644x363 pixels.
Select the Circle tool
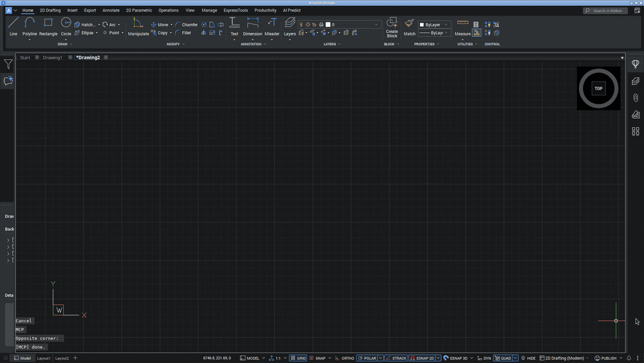click(x=66, y=26)
